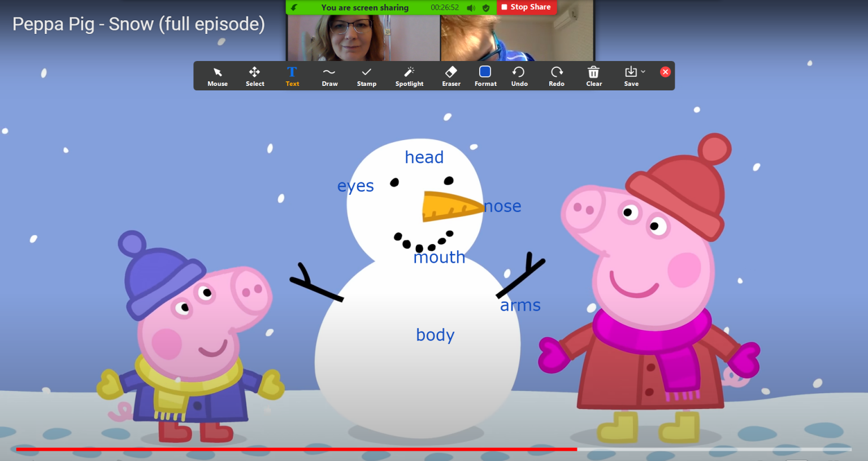Clear annotations with the trash icon

tap(594, 76)
